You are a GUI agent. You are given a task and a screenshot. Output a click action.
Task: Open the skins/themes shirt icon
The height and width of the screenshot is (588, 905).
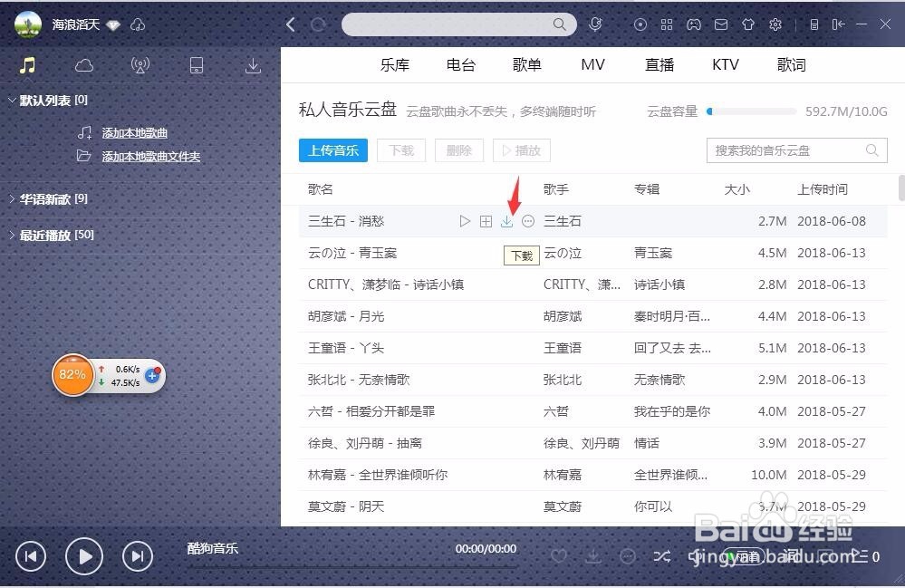click(x=748, y=24)
